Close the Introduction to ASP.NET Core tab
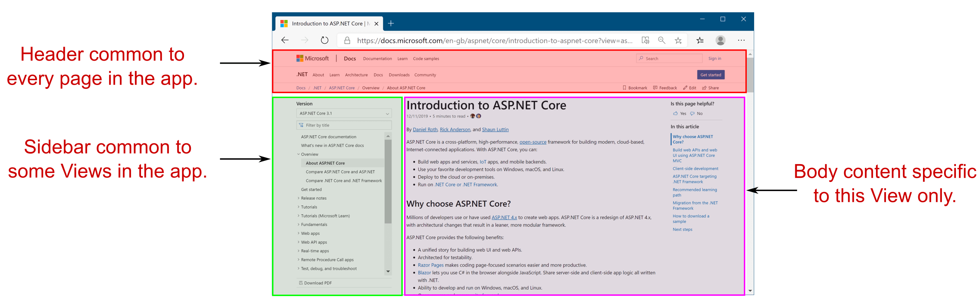This screenshot has width=980, height=305. 376,24
